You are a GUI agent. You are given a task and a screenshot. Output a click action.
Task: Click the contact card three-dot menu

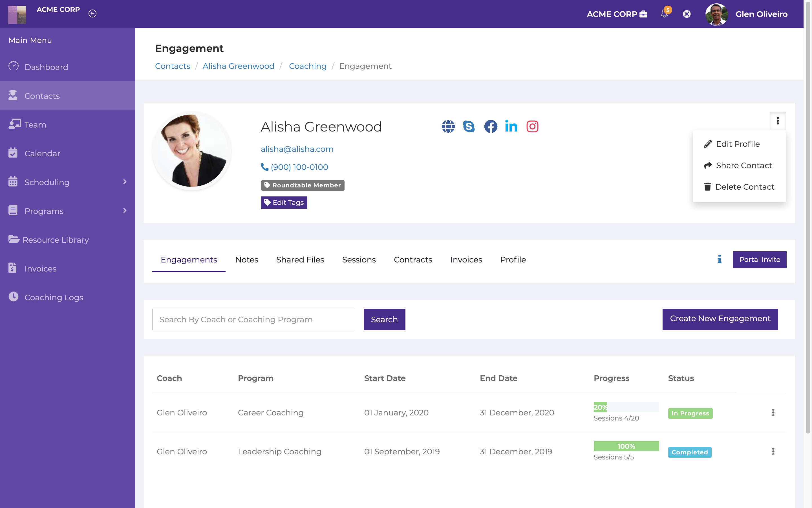(x=777, y=121)
